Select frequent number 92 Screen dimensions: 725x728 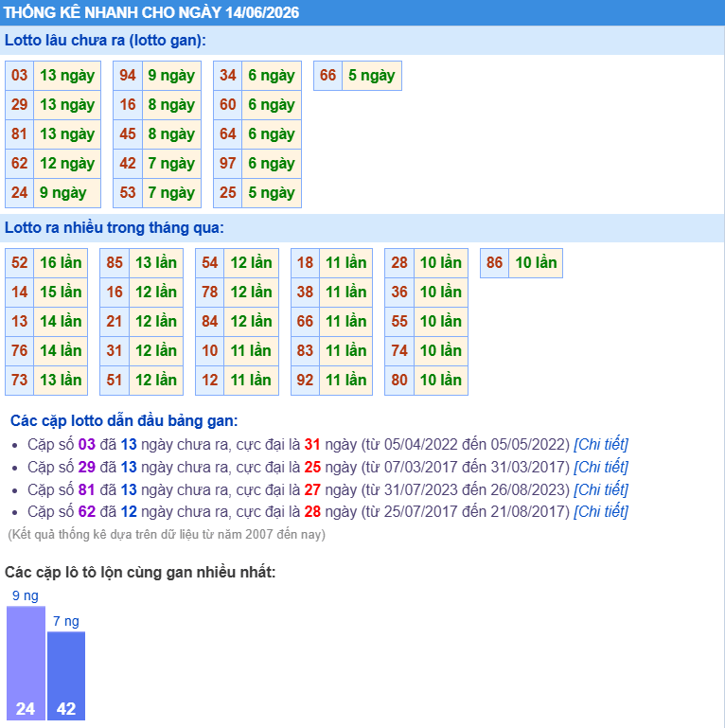click(x=306, y=381)
